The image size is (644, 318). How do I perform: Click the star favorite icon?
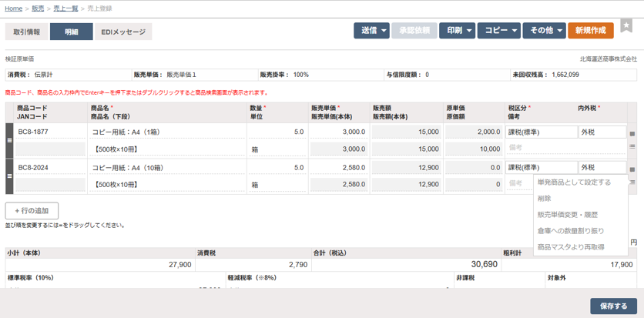(x=626, y=26)
